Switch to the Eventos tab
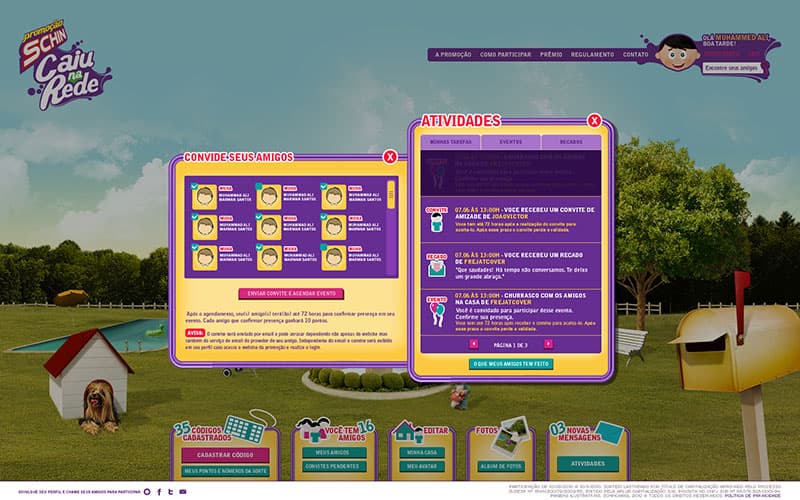 pos(510,143)
